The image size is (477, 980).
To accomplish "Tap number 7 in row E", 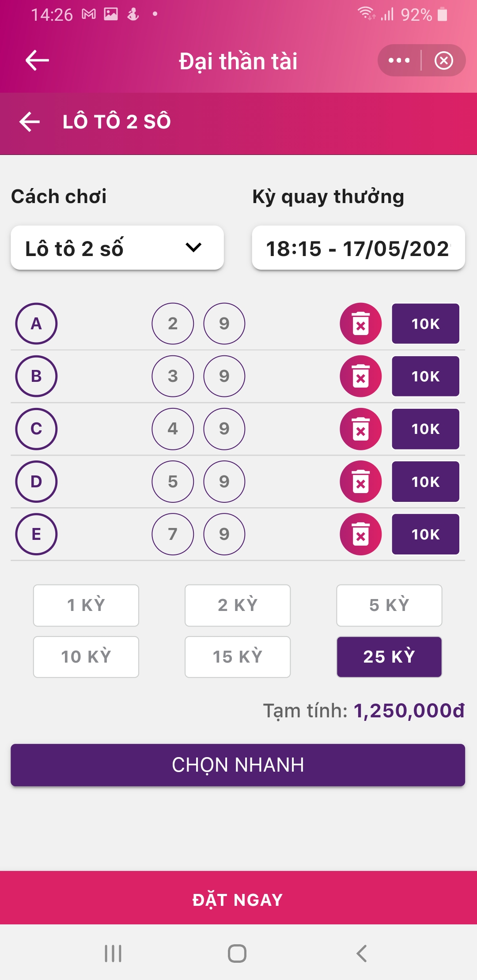I will point(173,534).
